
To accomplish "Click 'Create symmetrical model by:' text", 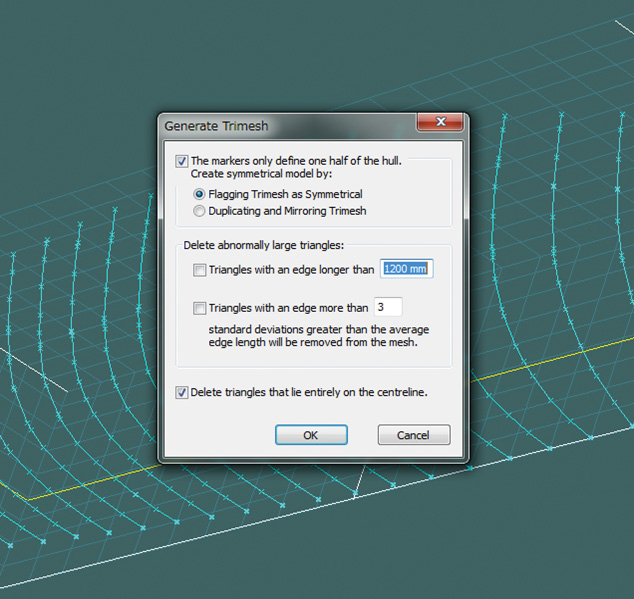I will pos(261,174).
